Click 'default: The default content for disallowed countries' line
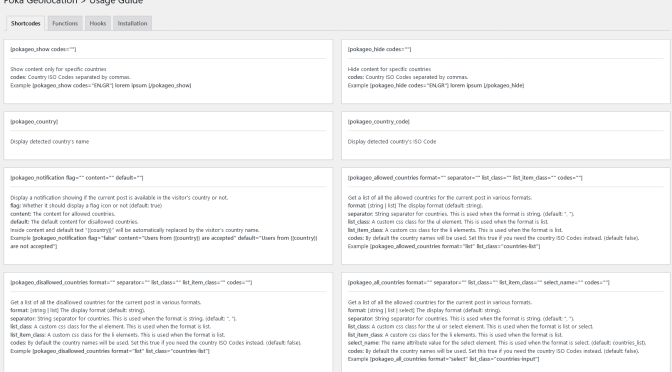The image size is (672, 372). click(x=74, y=222)
